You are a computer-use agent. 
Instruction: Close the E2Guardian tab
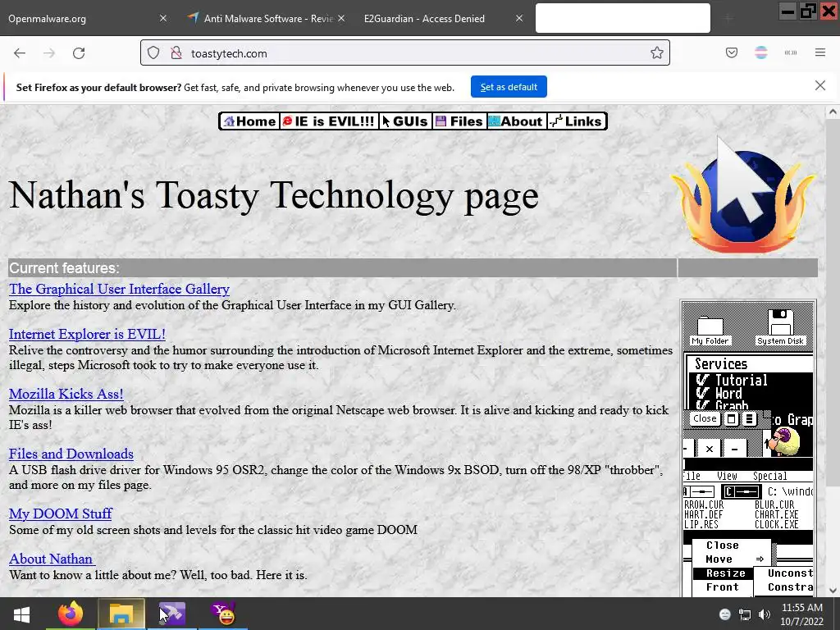point(519,18)
